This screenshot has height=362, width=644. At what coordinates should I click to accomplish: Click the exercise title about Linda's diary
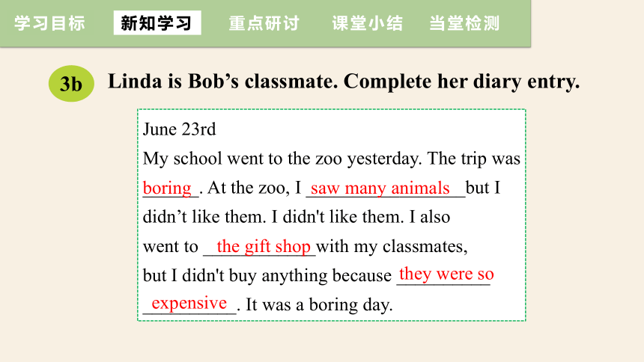tap(344, 82)
